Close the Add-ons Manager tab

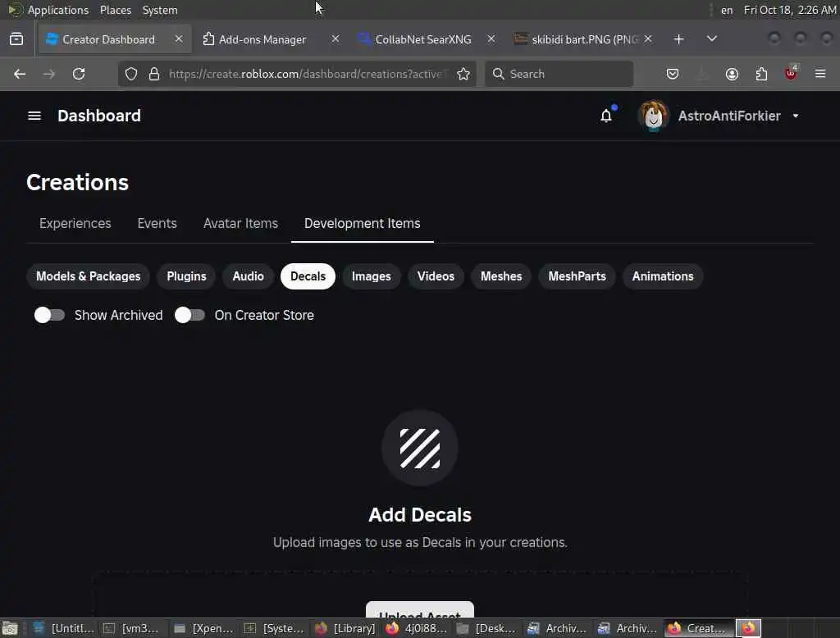point(336,39)
